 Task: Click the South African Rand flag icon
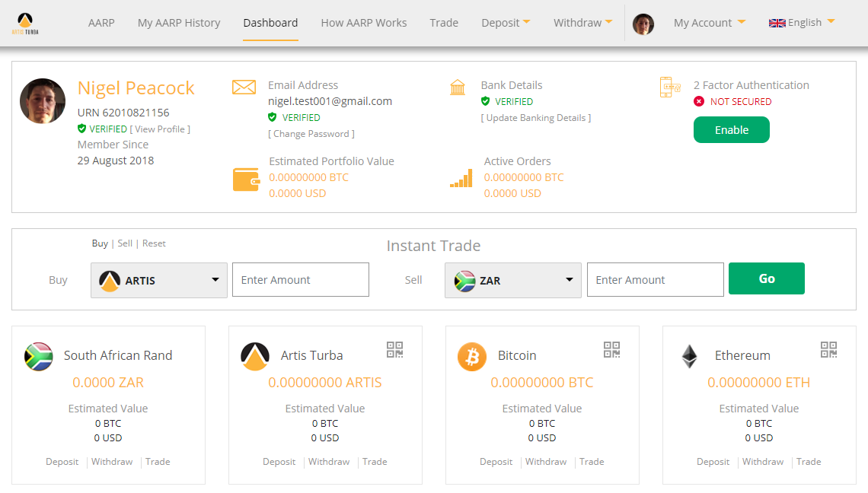tap(39, 356)
